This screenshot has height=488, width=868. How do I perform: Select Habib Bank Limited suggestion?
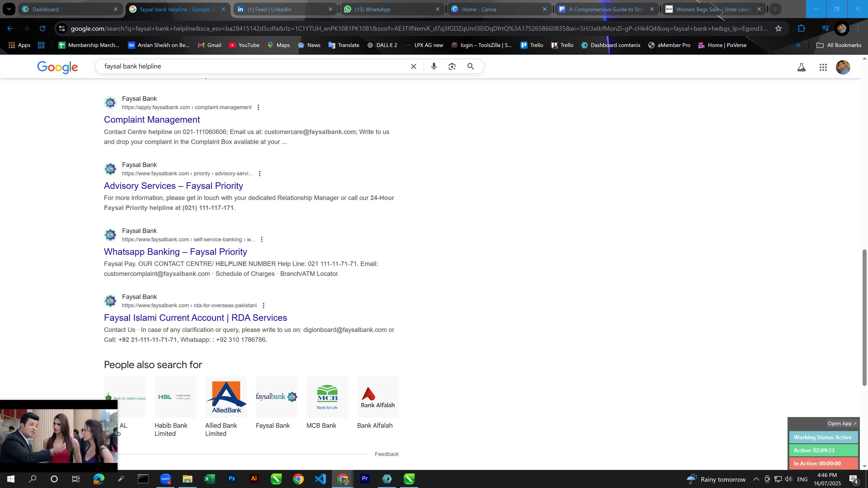pyautogui.click(x=175, y=407)
